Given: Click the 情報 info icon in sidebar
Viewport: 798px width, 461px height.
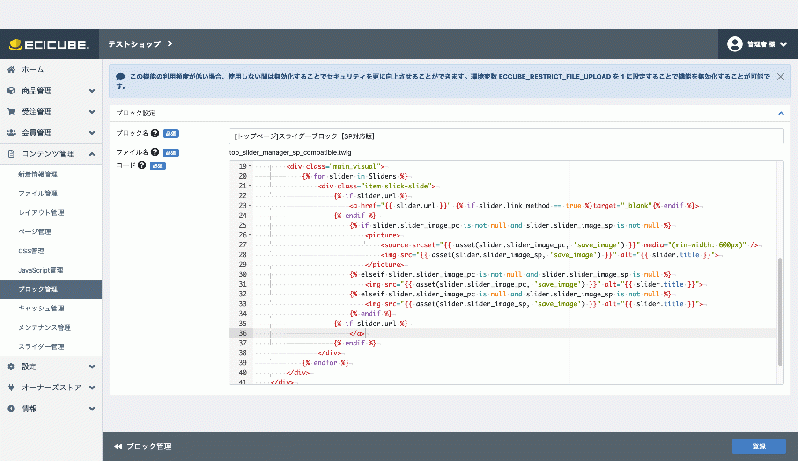Looking at the screenshot, I should [x=11, y=409].
